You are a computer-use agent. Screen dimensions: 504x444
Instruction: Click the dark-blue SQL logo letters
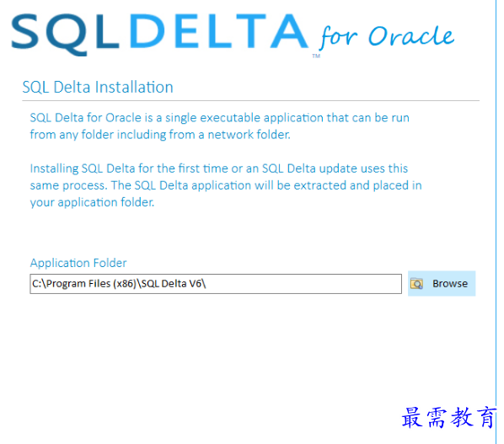pyautogui.click(x=65, y=35)
